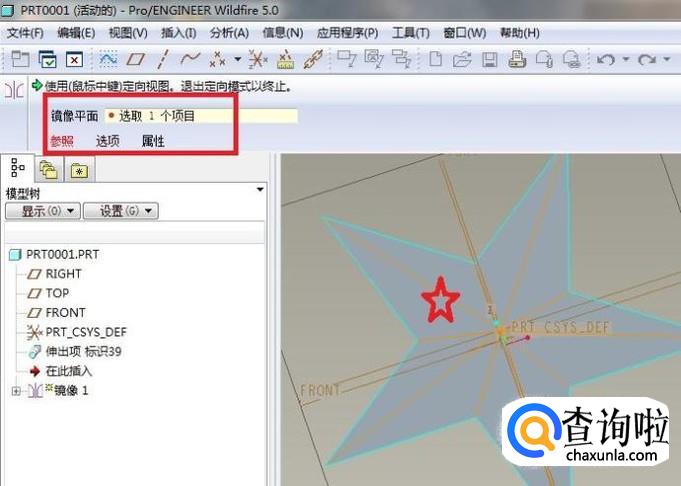Open the 帮助(H) menu

tap(519, 33)
